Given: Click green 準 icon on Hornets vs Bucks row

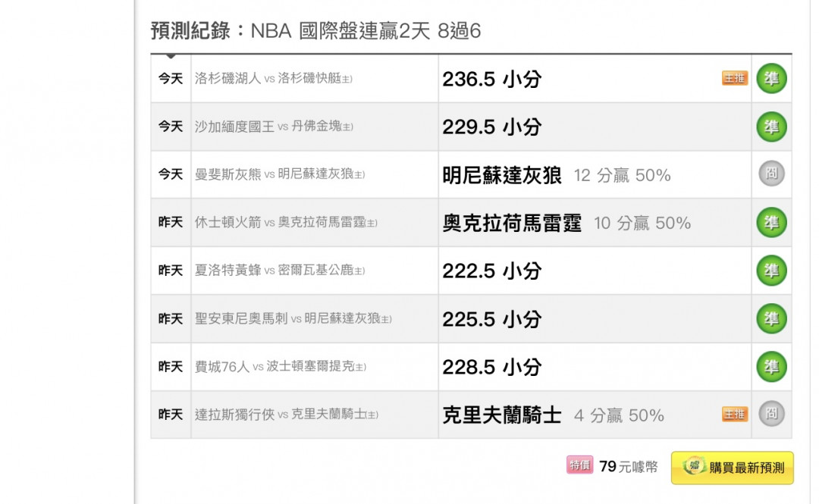Looking at the screenshot, I should point(771,271).
